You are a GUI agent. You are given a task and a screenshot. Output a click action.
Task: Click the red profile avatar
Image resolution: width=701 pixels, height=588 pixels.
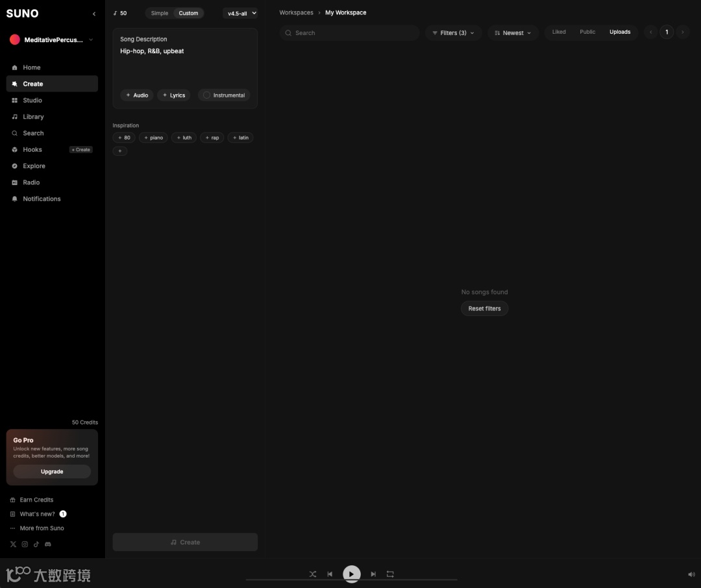tap(15, 40)
